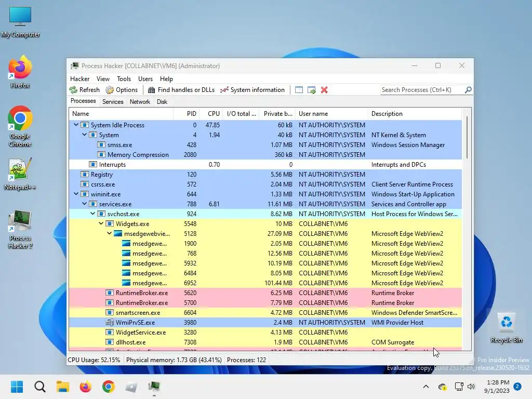
Task: Collapse the wininit.exe node
Action: [76, 194]
